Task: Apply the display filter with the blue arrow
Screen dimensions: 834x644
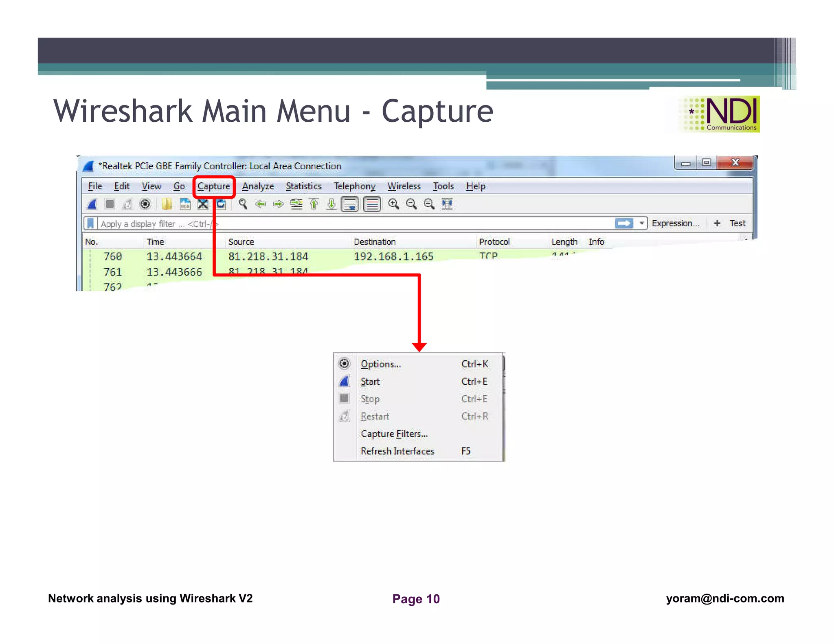Action: 624,223
